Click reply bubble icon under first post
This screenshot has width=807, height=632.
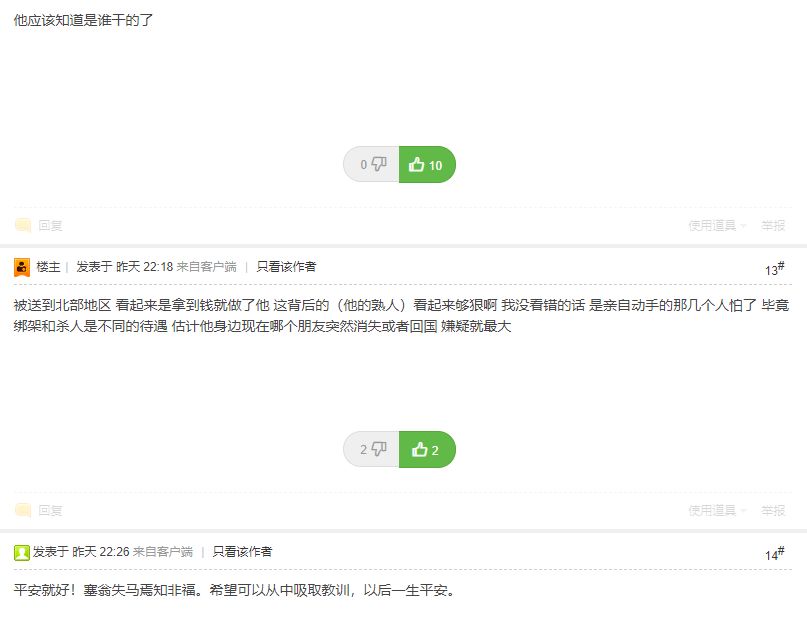23,225
